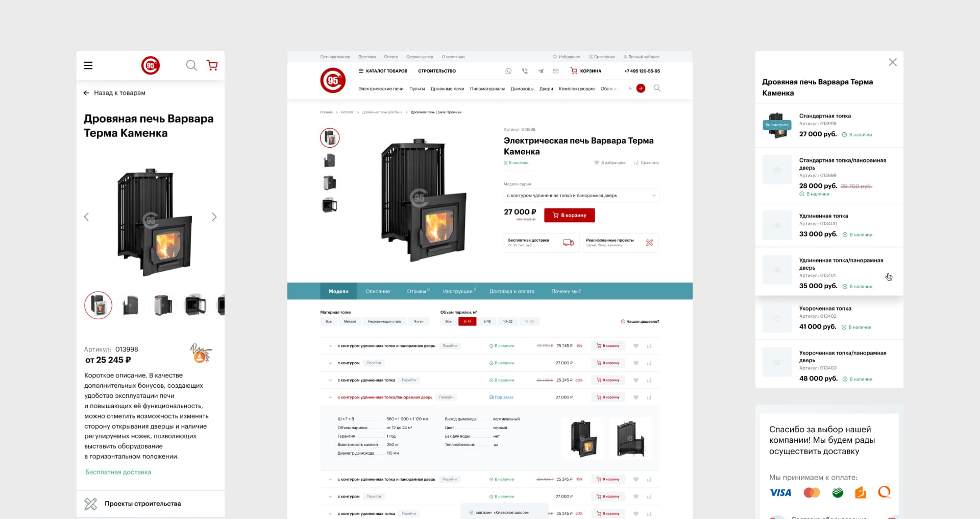
Task: Click the red В корзину button
Action: point(569,216)
